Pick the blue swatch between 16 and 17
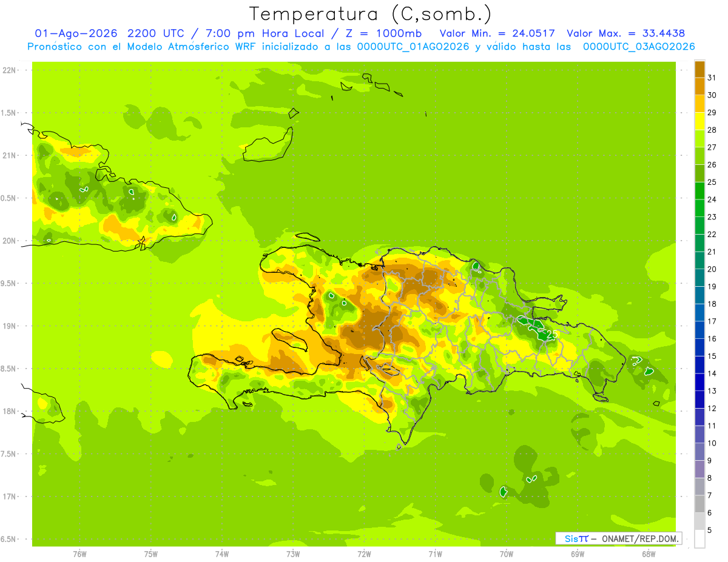Screen dimensions: 728x562 click(699, 330)
